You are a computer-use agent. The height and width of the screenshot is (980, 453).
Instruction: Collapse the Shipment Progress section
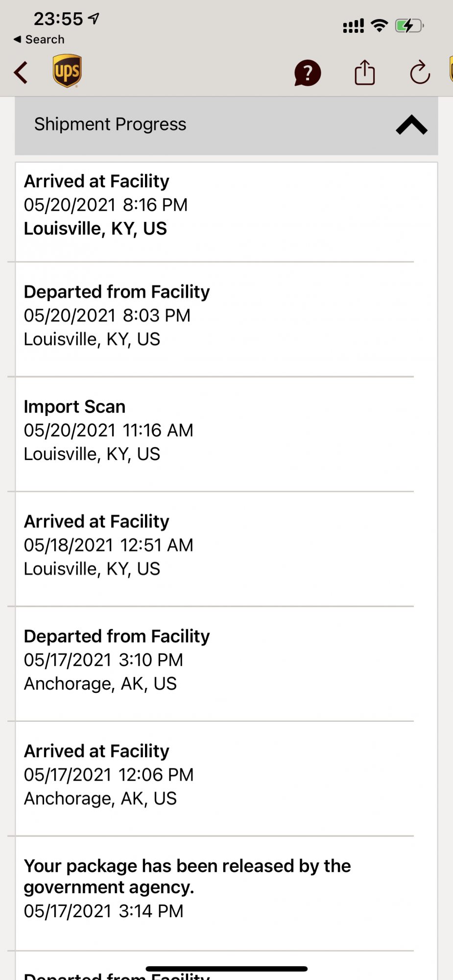tap(411, 125)
